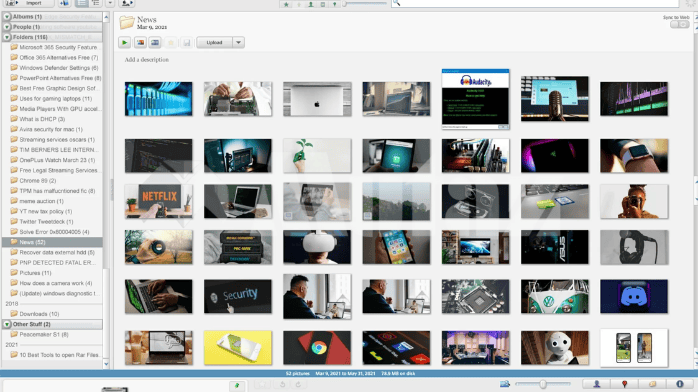Select the Volkswagen van thumbnail
The image size is (698, 392).
555,296
